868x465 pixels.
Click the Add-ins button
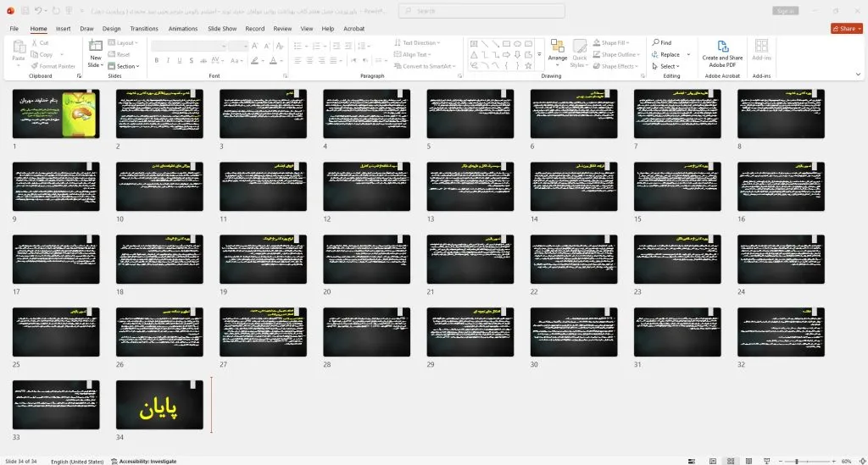762,50
